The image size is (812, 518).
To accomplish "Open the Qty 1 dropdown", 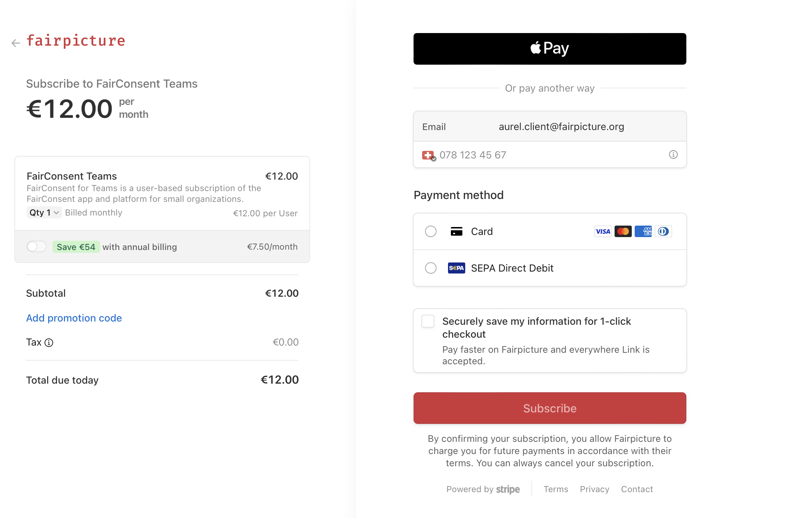I will [44, 213].
